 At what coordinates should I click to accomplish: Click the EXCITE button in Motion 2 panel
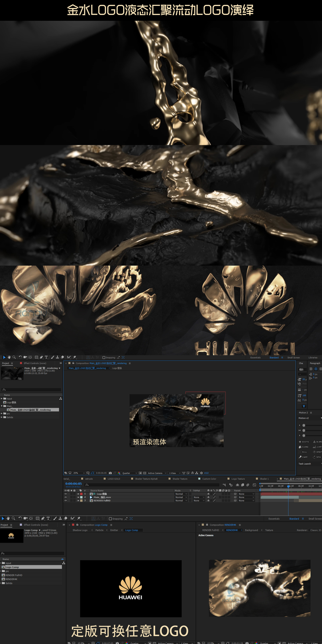point(304,442)
